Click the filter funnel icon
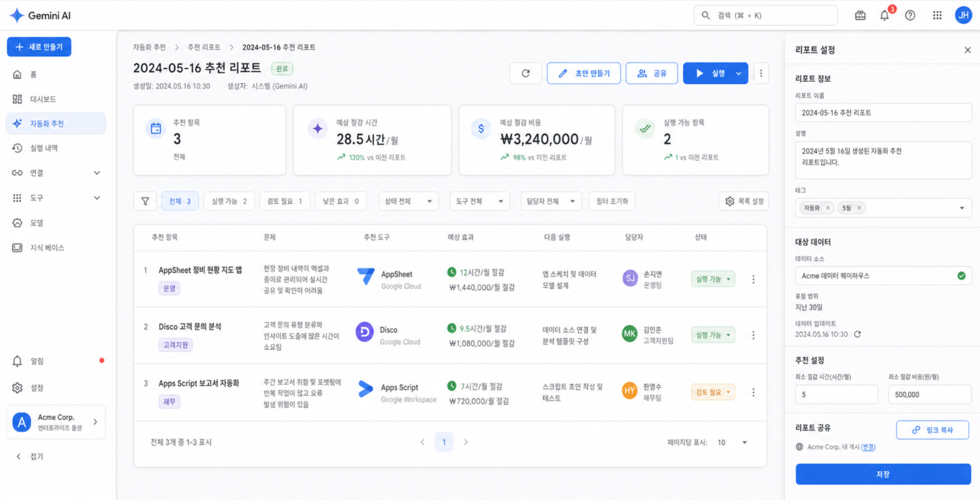This screenshot has width=980, height=500. [x=145, y=201]
